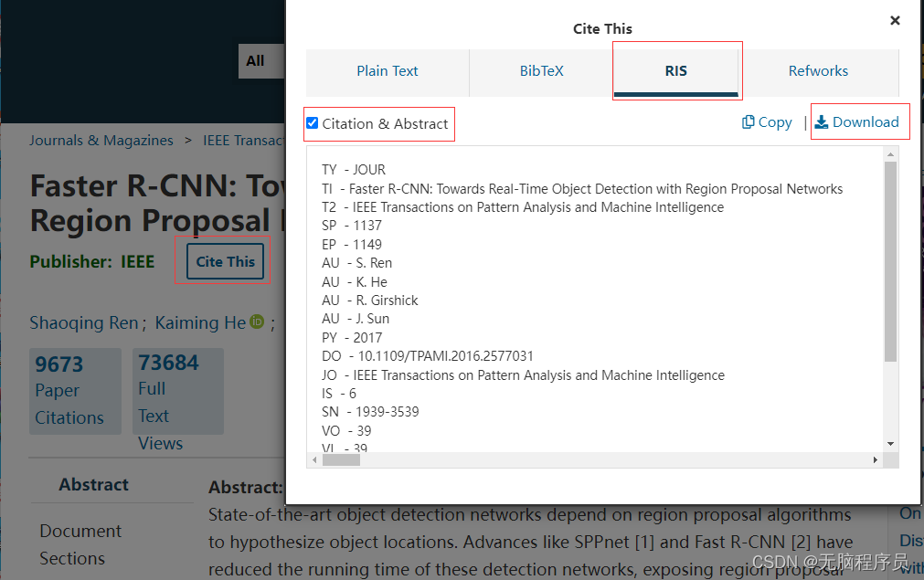The width and height of the screenshot is (924, 580).
Task: Click the 'SP - 1137' line
Action: [352, 226]
